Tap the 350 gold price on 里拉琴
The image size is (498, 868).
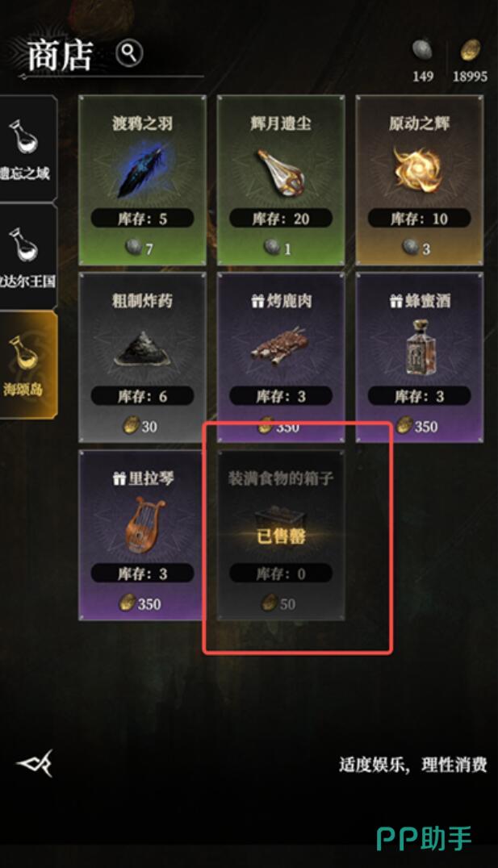click(140, 603)
